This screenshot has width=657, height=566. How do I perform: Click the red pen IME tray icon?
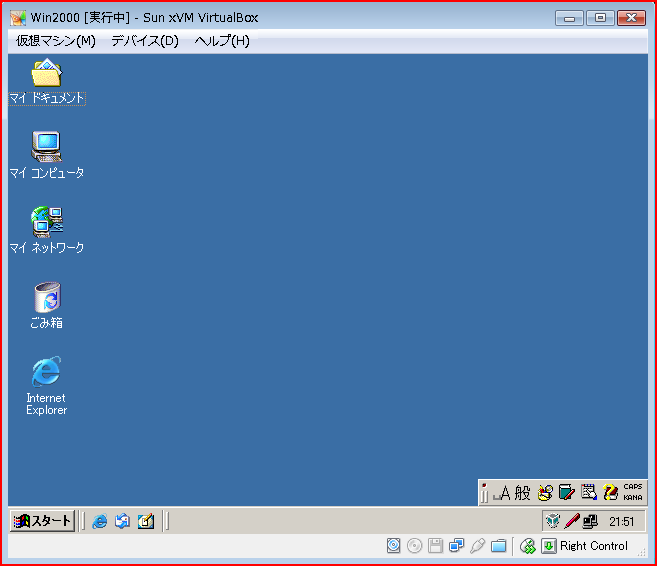click(572, 521)
